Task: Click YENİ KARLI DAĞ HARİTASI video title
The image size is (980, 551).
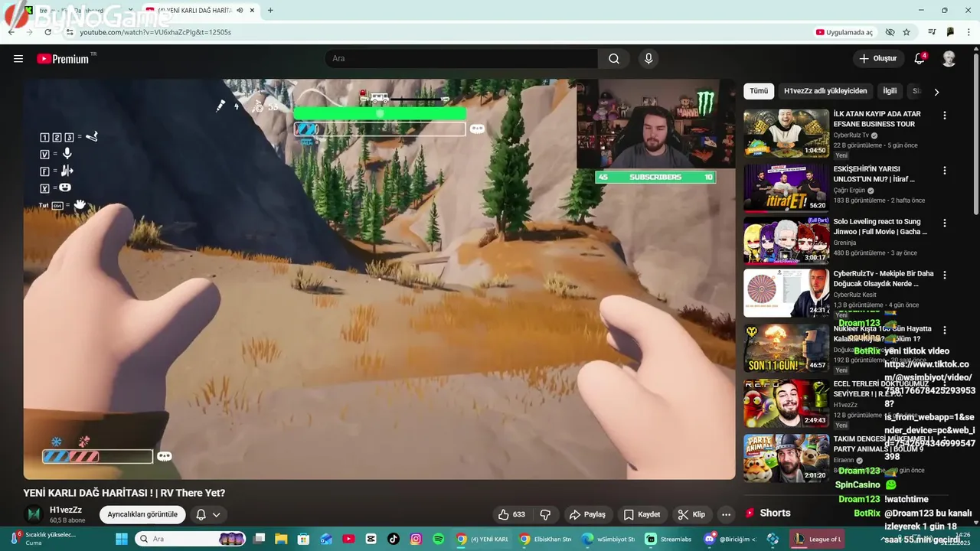Action: click(x=124, y=493)
